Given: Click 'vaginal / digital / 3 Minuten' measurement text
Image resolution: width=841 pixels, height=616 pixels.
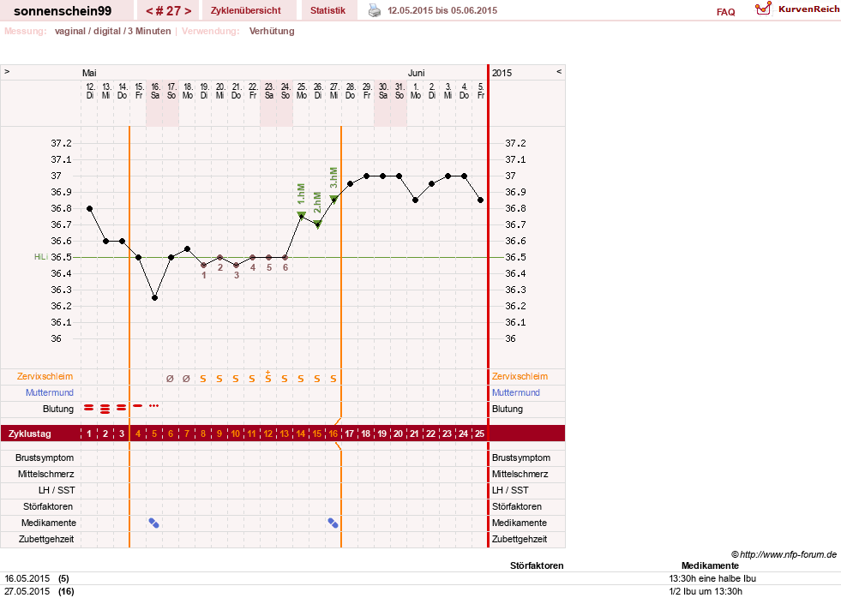Looking at the screenshot, I should coord(112,31).
